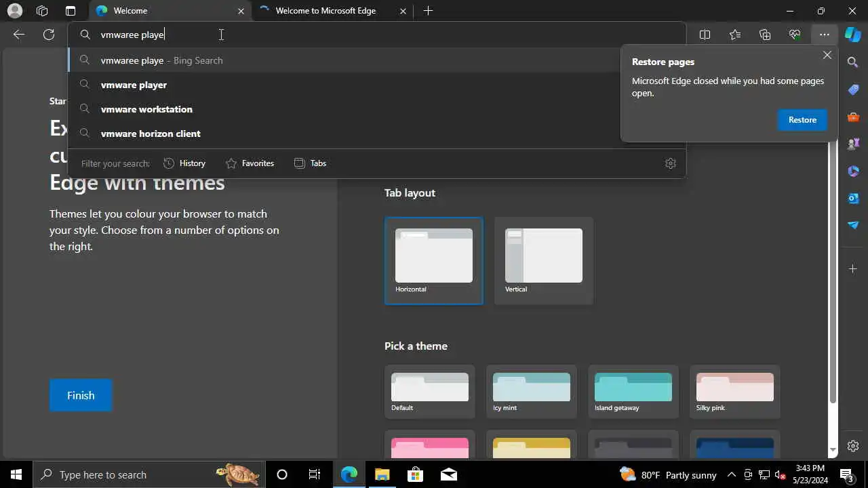The image size is (868, 488).
Task: Click the Finish button
Action: tap(81, 395)
